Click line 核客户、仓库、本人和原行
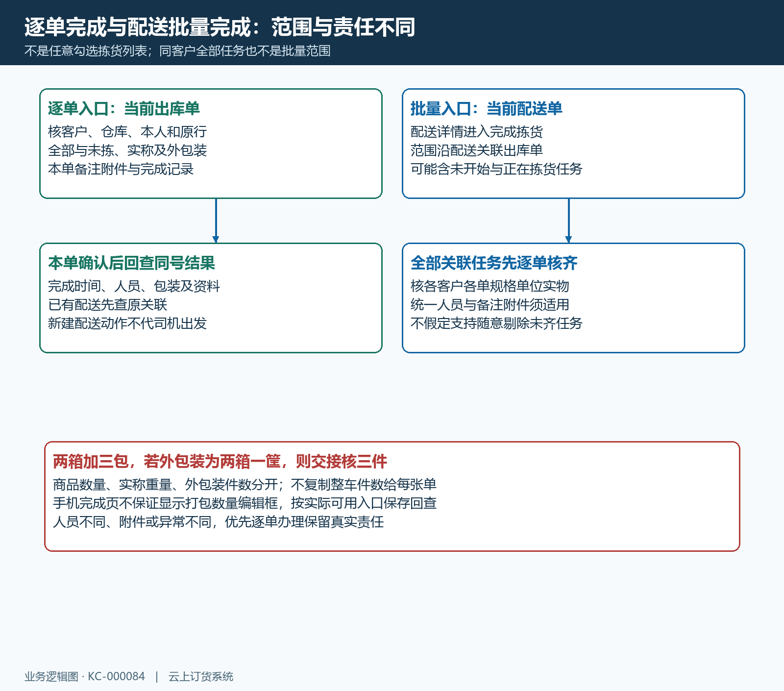Screen dimensions: 784x691 [127, 132]
